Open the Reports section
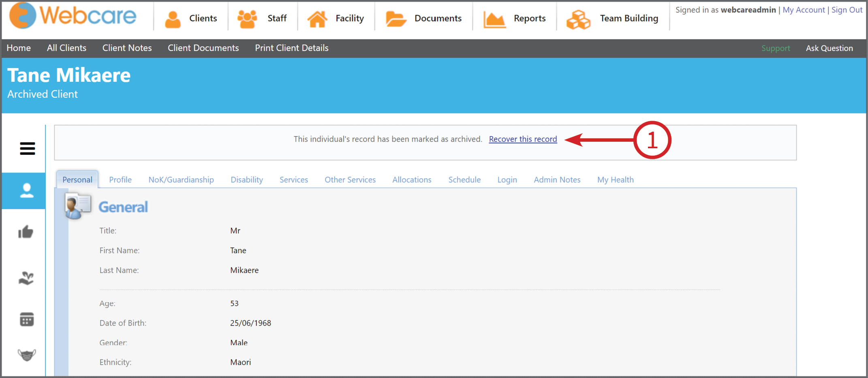This screenshot has width=868, height=378. [515, 19]
